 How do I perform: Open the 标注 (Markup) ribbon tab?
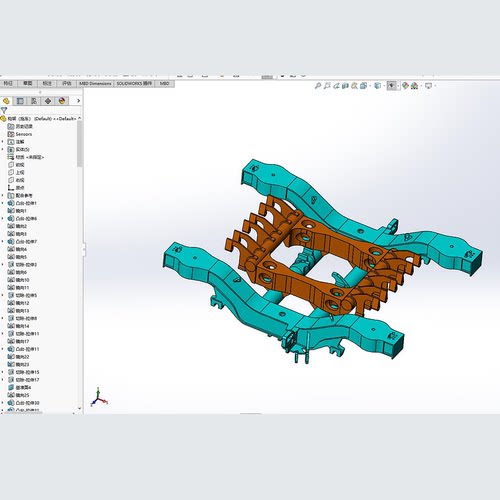(47, 83)
